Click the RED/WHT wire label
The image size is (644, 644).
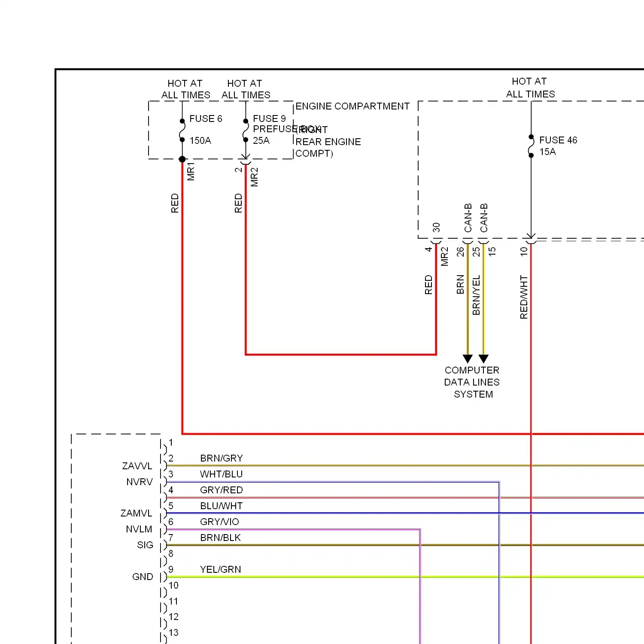[524, 297]
